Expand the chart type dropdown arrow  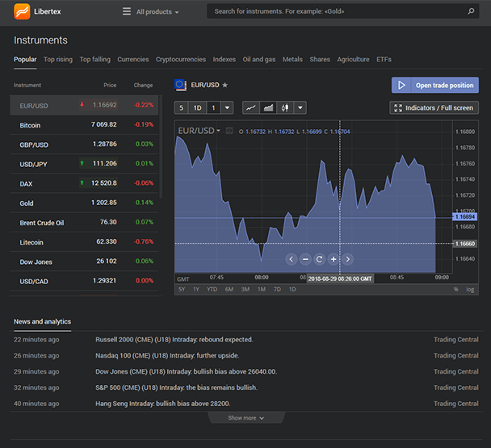(x=300, y=108)
